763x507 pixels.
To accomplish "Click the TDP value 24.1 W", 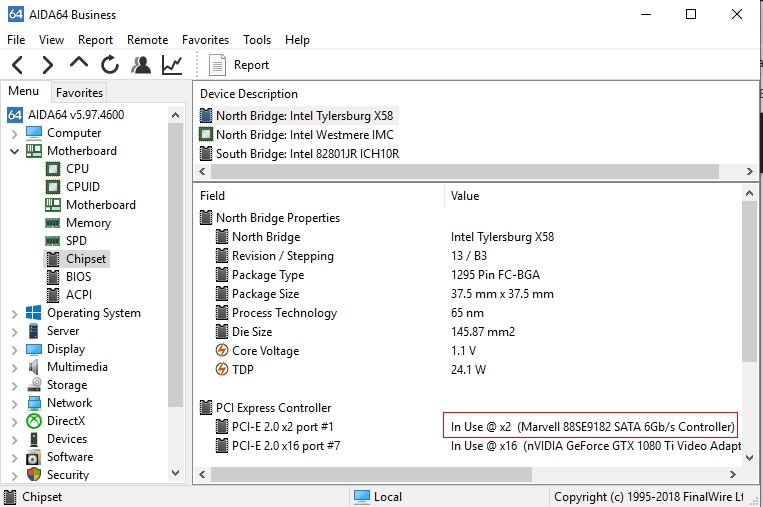I will [468, 370].
